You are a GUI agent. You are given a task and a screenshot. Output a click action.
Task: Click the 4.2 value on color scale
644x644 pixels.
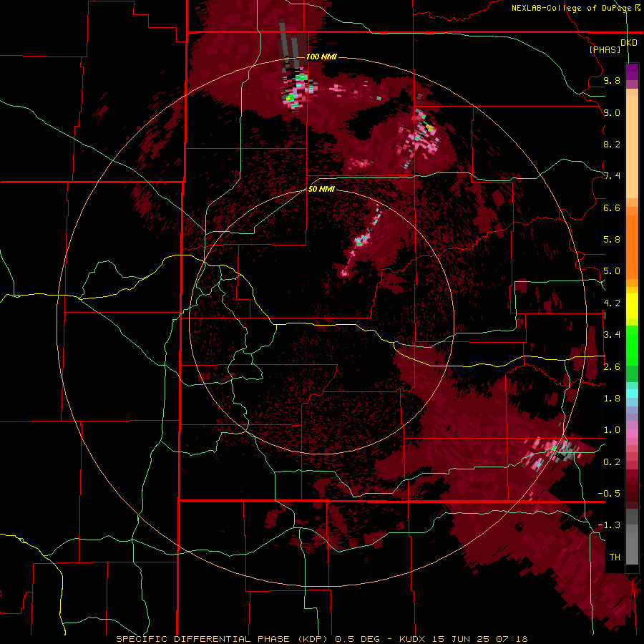click(x=612, y=303)
